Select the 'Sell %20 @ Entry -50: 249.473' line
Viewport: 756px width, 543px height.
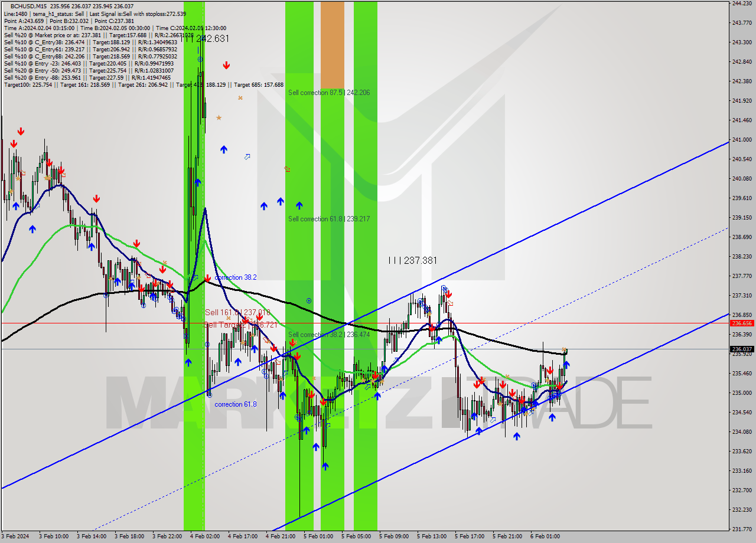pos(89,70)
